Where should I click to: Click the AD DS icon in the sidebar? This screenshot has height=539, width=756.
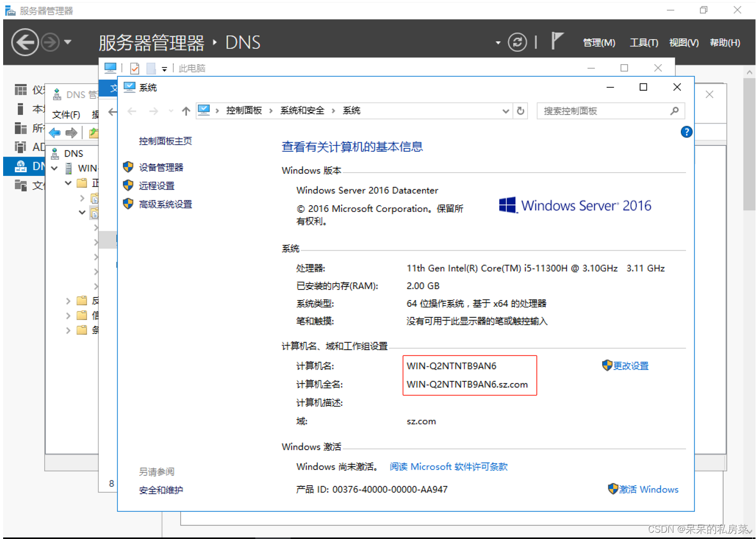tap(21, 147)
